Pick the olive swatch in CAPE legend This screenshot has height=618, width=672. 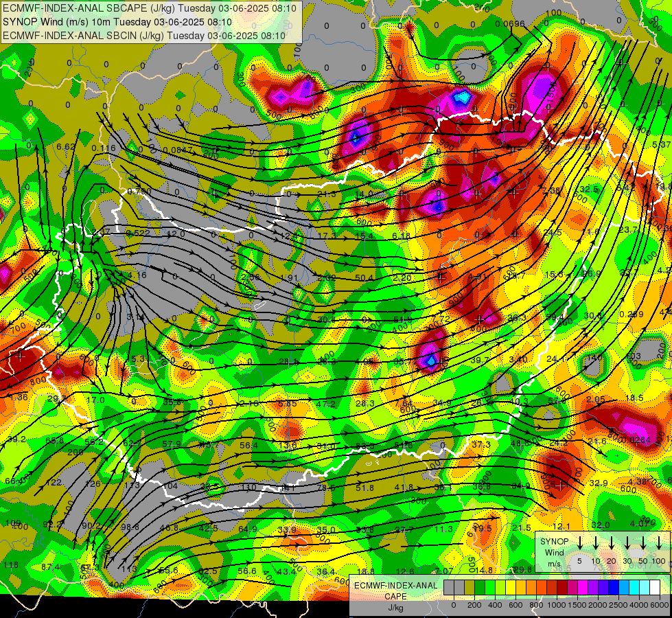470,587
